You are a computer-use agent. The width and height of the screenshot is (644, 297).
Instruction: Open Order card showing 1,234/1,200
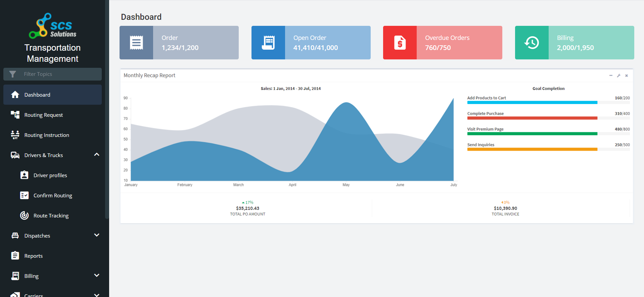pos(179,43)
